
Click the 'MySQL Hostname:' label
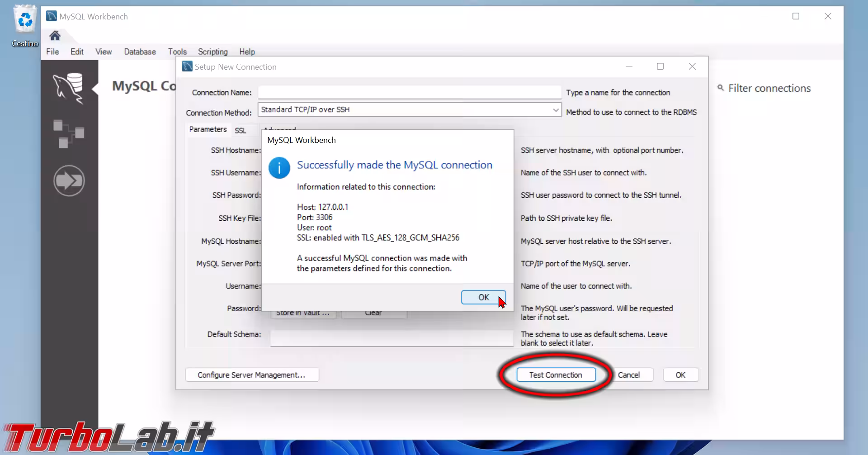(231, 242)
